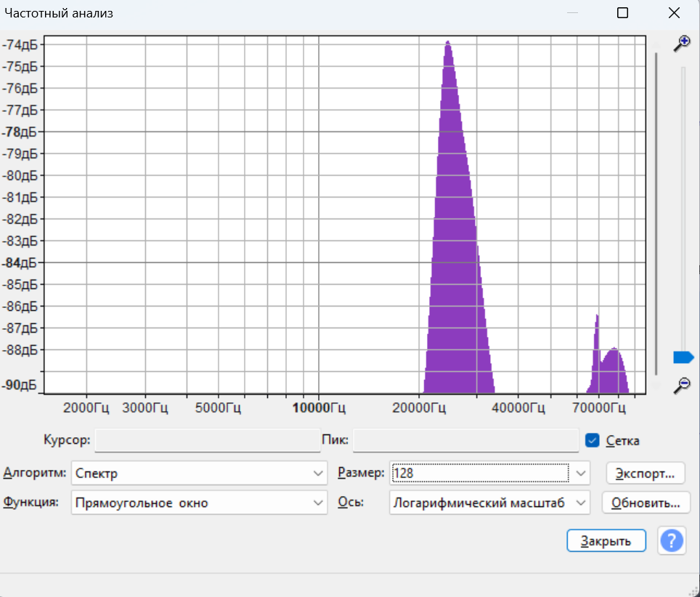The image size is (700, 597).
Task: Click the Частотный анализ title text
Action: click(x=59, y=13)
